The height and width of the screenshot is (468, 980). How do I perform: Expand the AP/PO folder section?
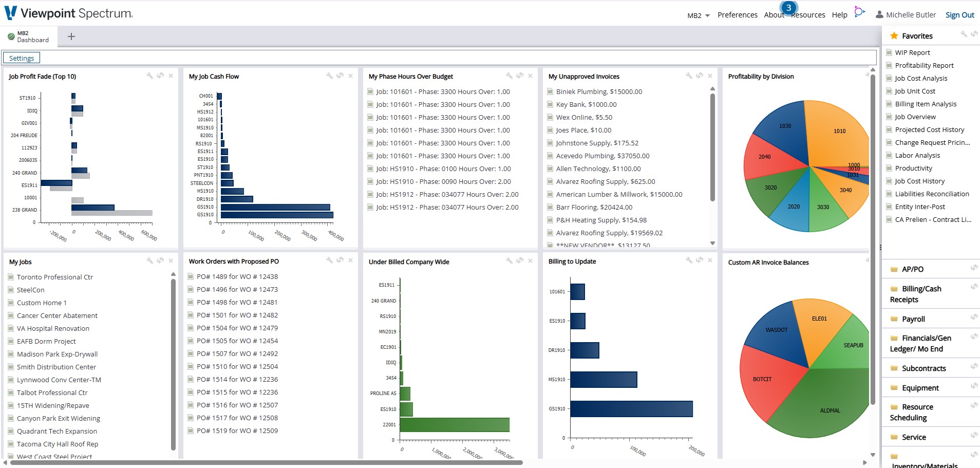point(912,269)
